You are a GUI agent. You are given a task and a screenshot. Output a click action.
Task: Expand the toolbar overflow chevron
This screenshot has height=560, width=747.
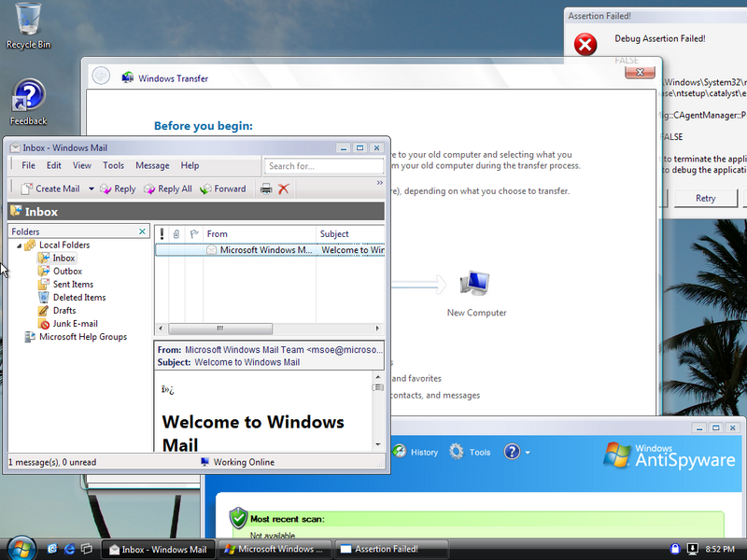pos(380,183)
